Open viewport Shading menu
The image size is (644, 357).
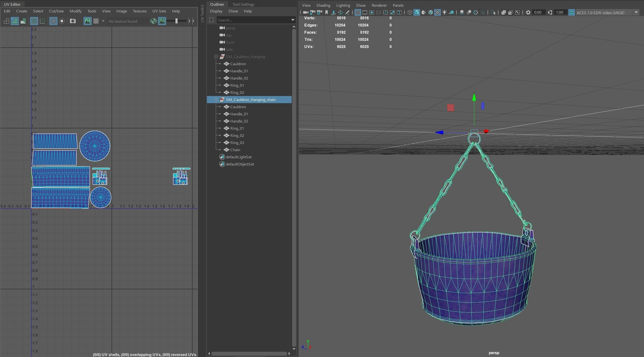[323, 5]
